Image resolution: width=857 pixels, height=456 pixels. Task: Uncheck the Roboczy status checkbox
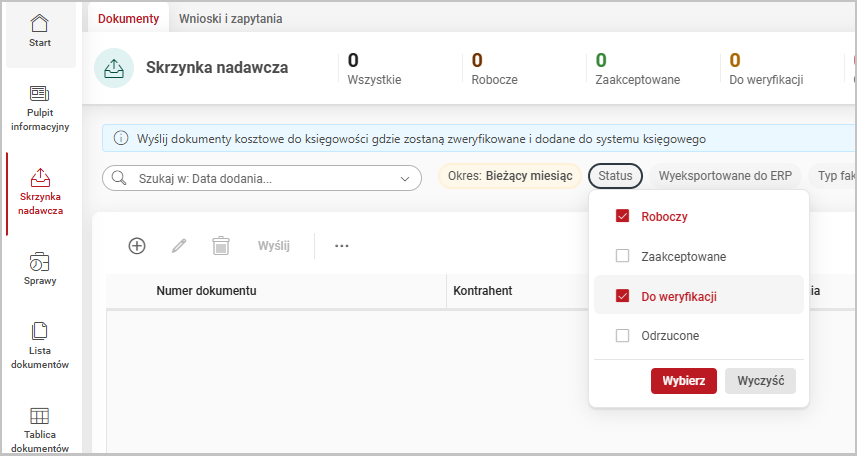point(622,216)
